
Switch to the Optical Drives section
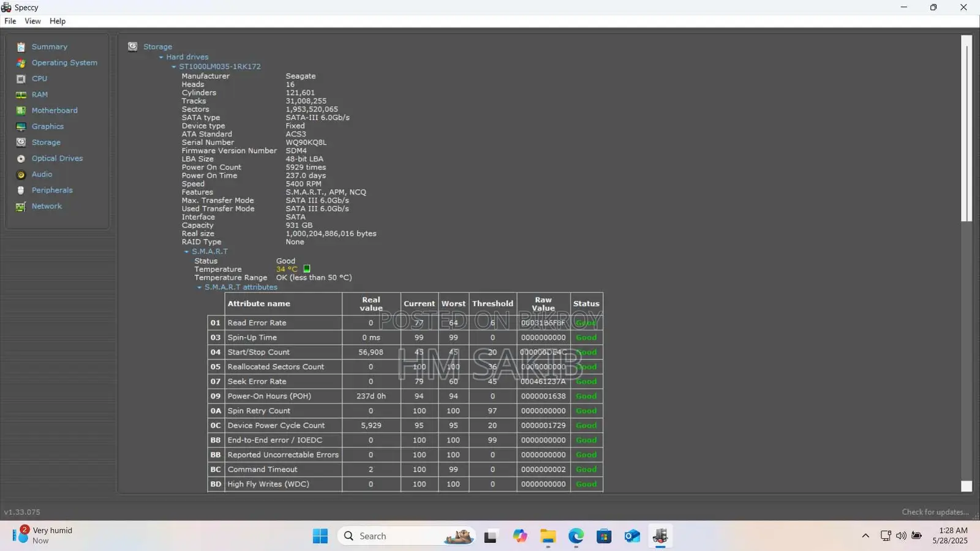coord(57,159)
